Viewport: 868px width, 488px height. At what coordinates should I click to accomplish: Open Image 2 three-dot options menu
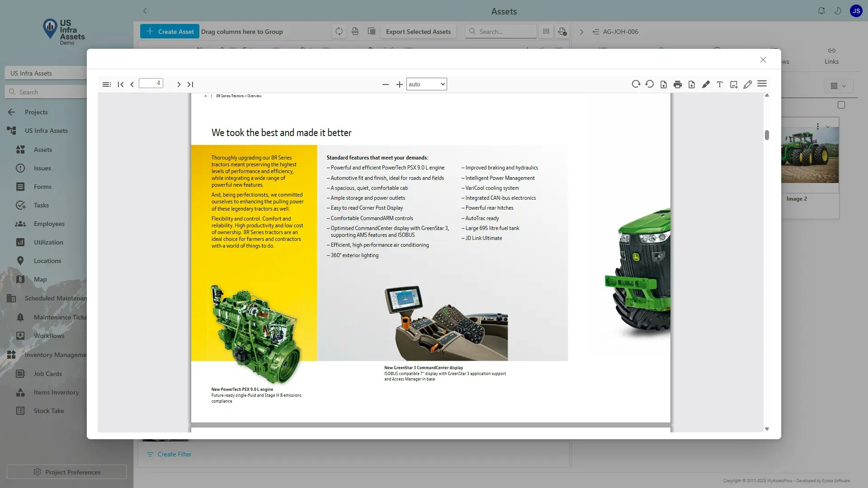tap(818, 127)
